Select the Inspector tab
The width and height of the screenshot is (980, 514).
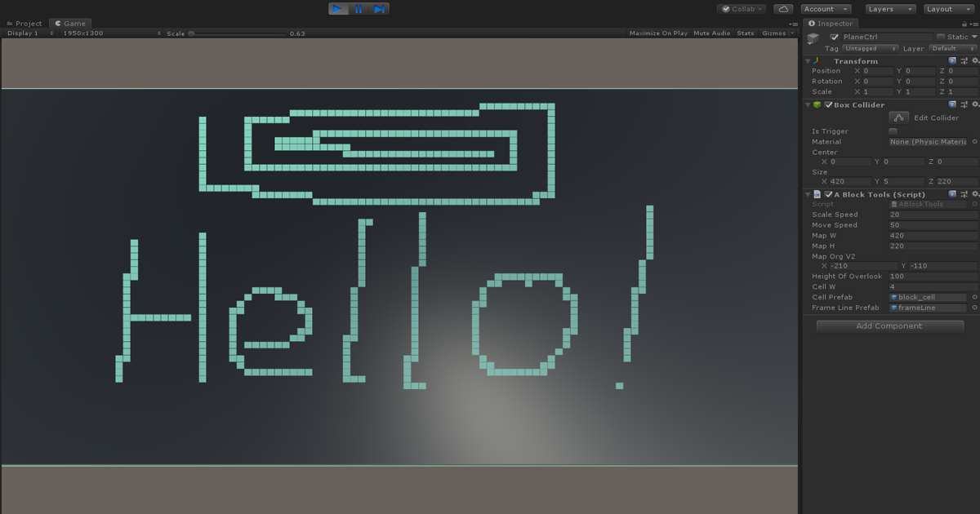click(831, 24)
